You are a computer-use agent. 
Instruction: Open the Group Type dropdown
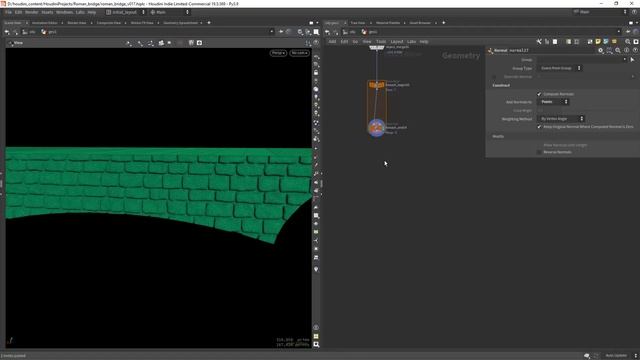560,68
